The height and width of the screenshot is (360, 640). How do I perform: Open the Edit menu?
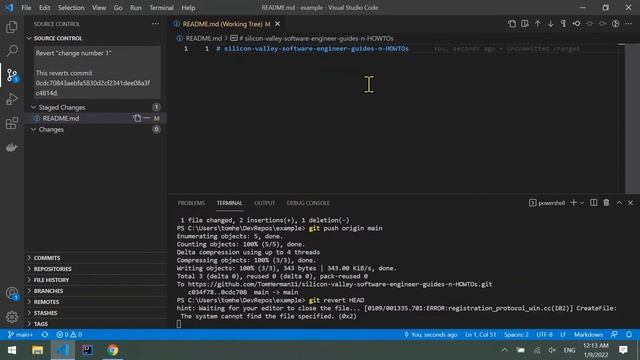tap(44, 8)
